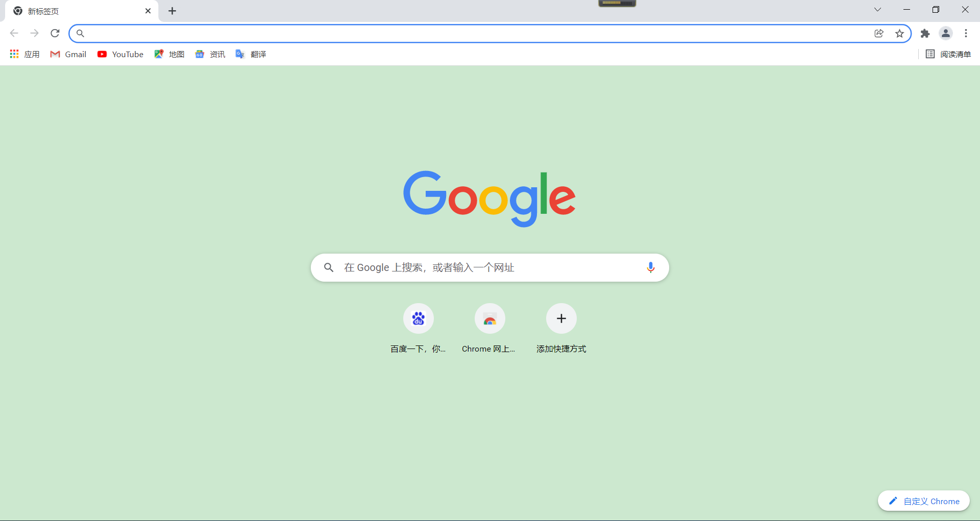Reload the current page
The height and width of the screenshot is (521, 980).
click(55, 33)
